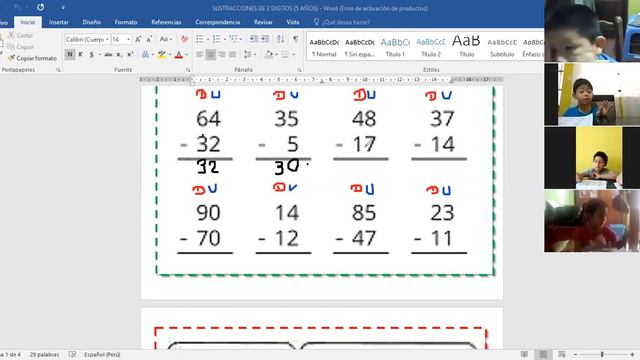Toggle subscript x₂ formatting
Viewport: 640px width, 360px height.
(119, 54)
